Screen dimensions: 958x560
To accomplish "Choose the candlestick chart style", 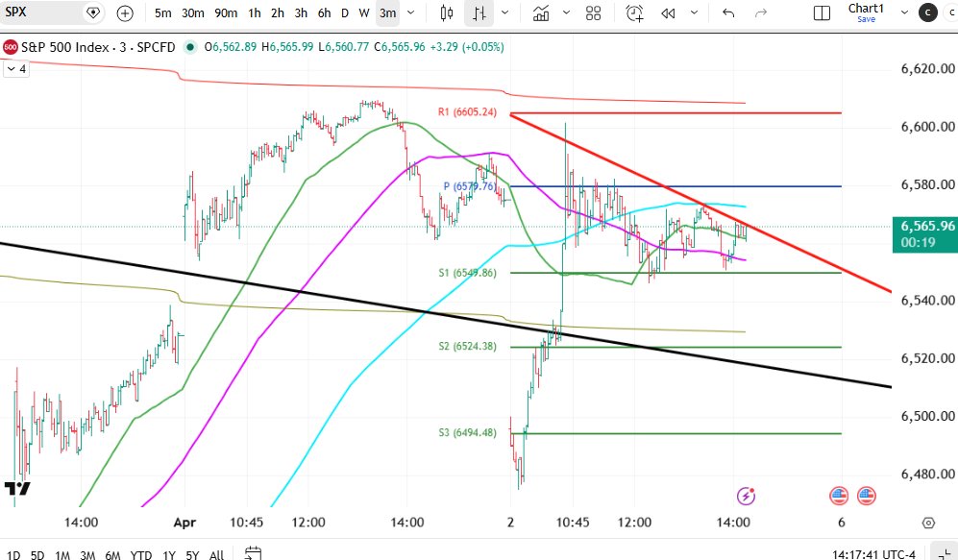I will [447, 12].
